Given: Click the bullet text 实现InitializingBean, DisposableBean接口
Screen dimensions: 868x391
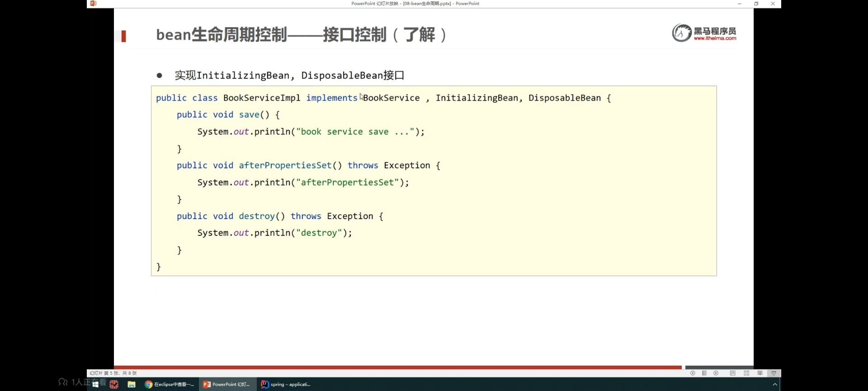Looking at the screenshot, I should pyautogui.click(x=289, y=75).
